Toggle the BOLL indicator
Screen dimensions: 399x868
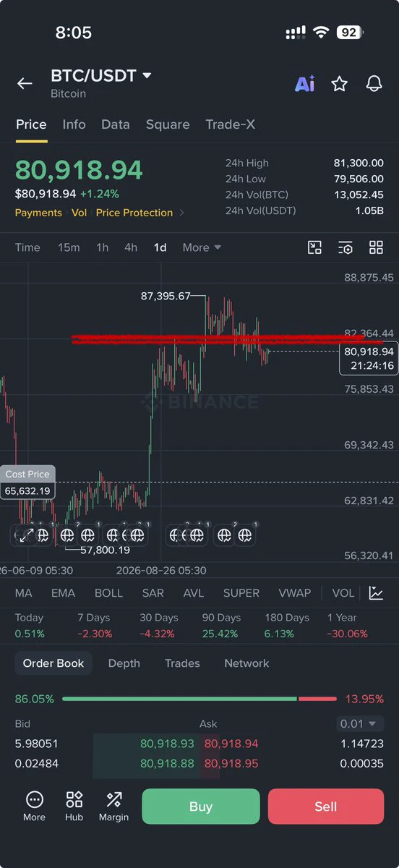(108, 593)
